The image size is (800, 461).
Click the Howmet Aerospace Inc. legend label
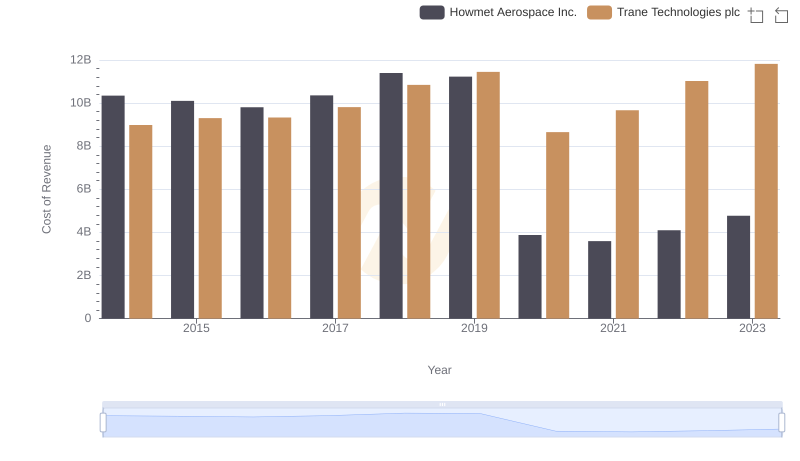pyautogui.click(x=513, y=12)
